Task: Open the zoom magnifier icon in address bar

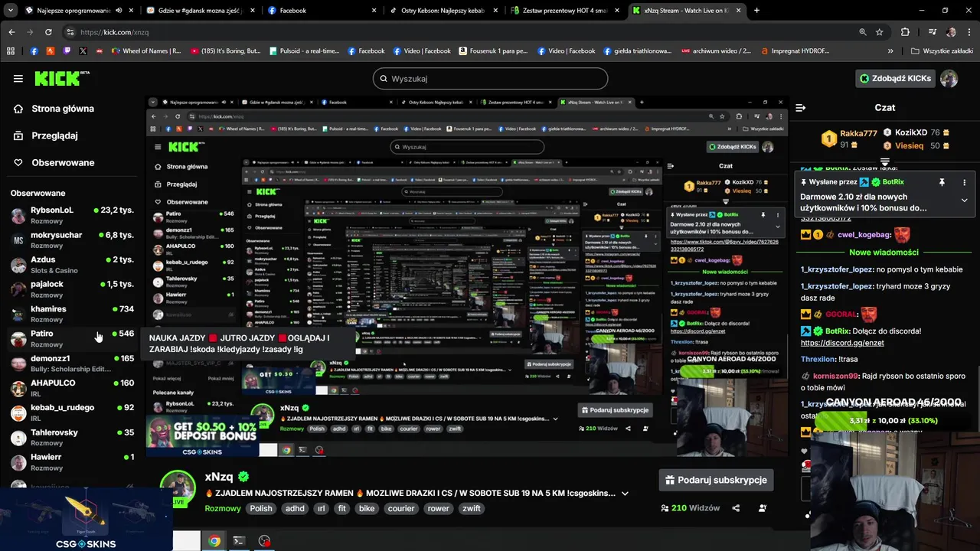Action: [x=862, y=32]
